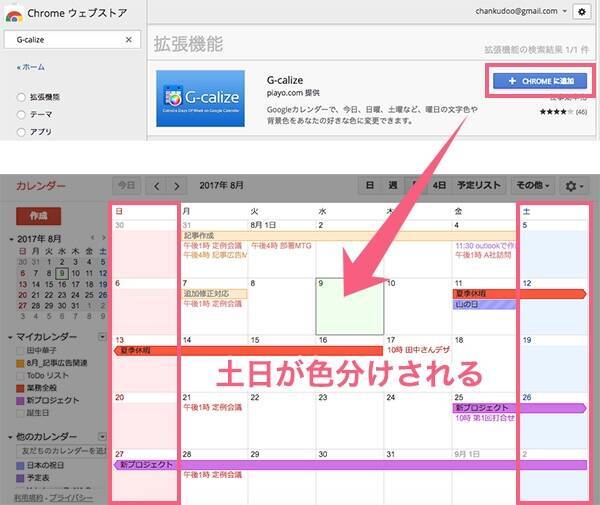This screenshot has height=505, width=600.
Task: Switch to the 4日 view
Action: tap(439, 186)
